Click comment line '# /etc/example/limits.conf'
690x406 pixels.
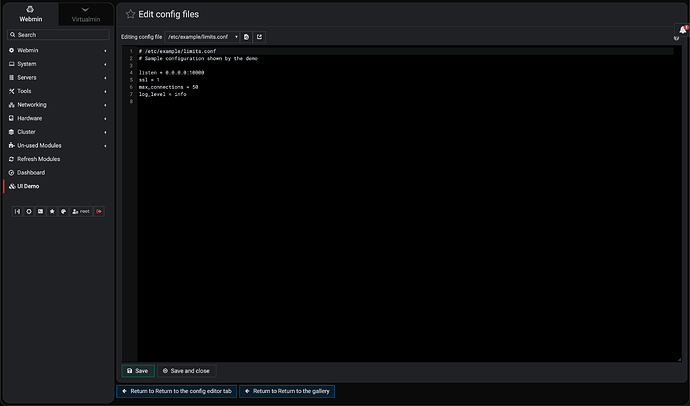coord(177,51)
